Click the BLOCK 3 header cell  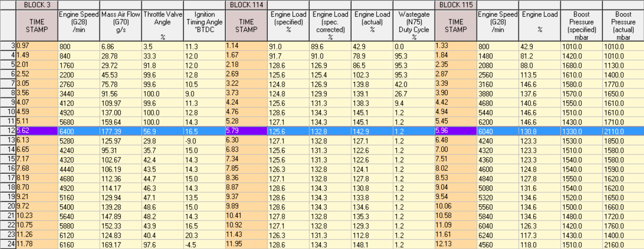pyautogui.click(x=37, y=5)
